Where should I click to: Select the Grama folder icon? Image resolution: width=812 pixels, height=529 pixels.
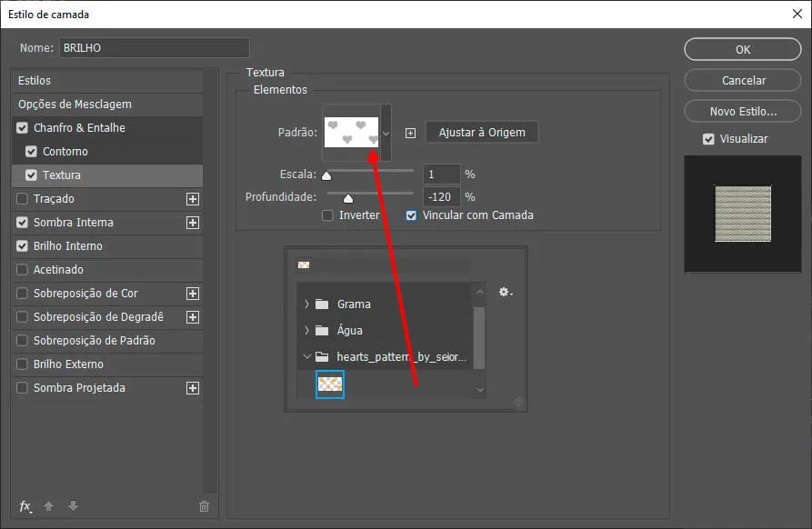[322, 304]
